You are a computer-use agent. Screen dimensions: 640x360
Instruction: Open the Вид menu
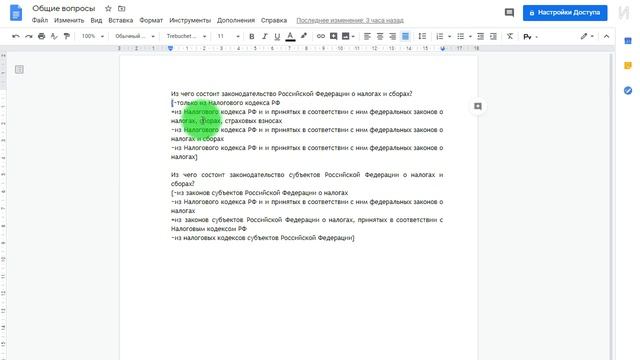[x=96, y=20]
